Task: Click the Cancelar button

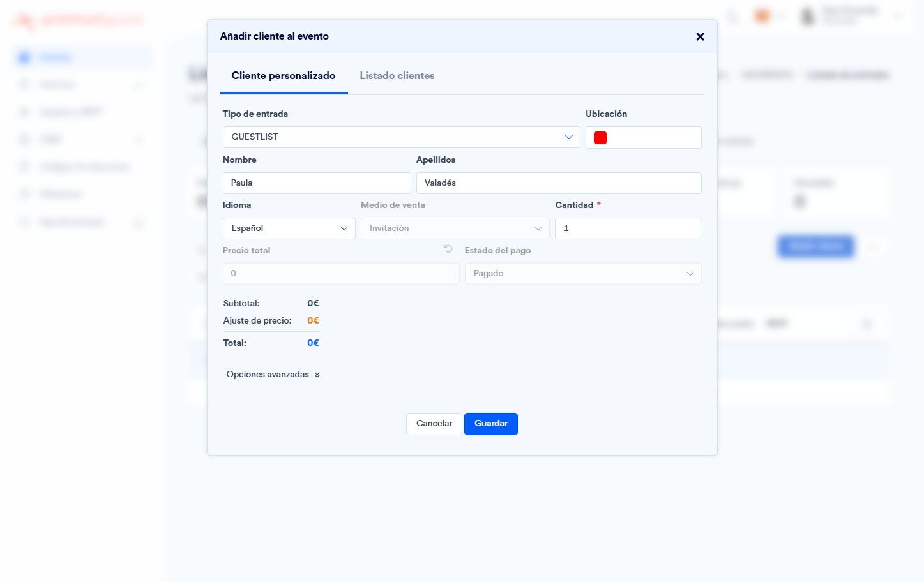Action: coord(434,424)
